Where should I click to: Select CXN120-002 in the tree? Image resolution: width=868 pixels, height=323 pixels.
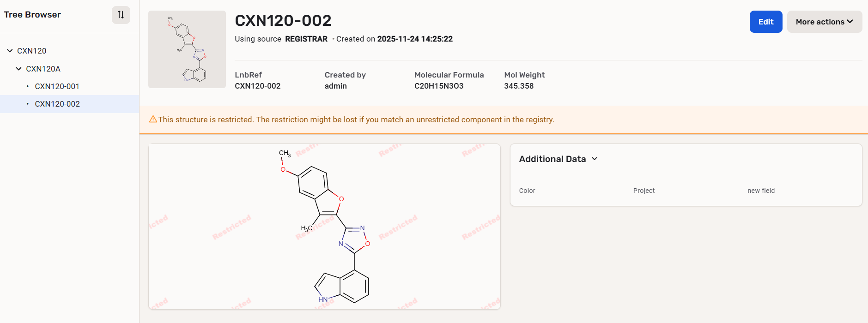tap(57, 104)
